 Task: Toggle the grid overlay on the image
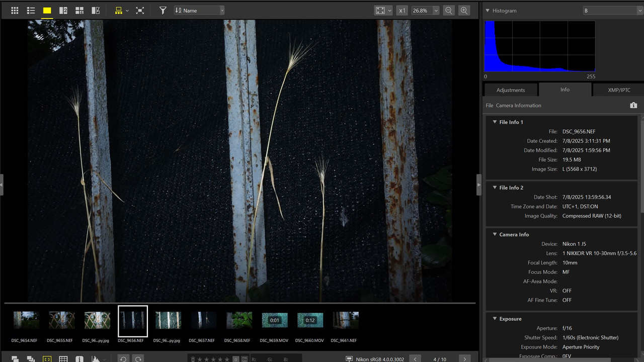63,359
